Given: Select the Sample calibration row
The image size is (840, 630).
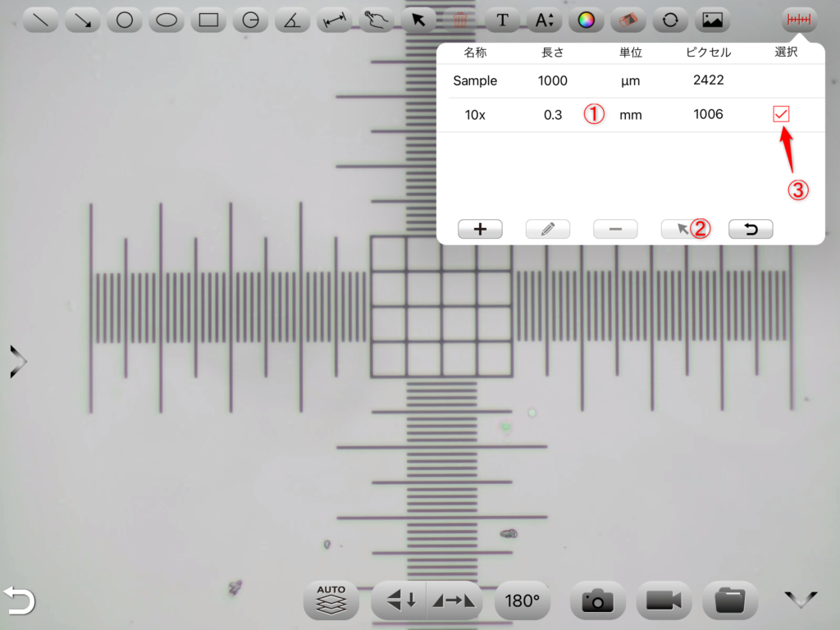Looking at the screenshot, I should tap(631, 81).
